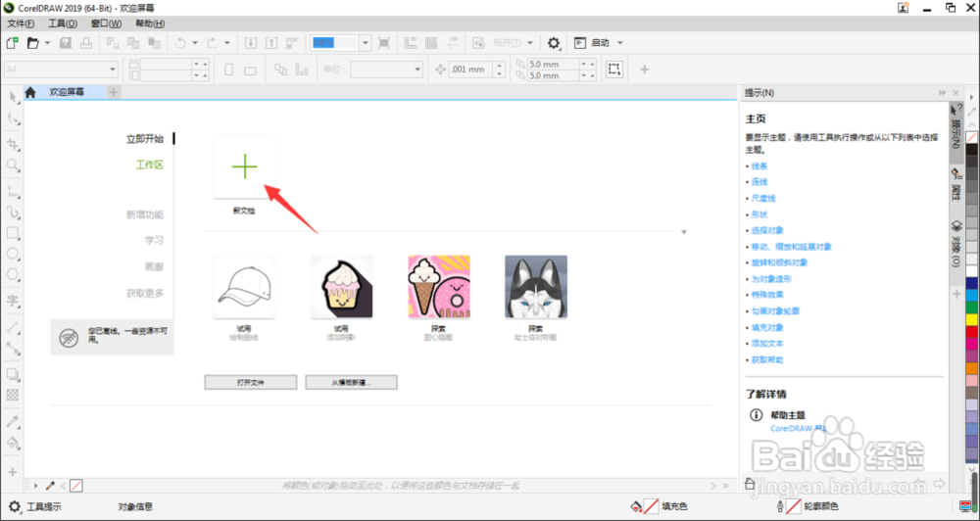Viewport: 980px width, 521px height.
Task: Click the Print toolbar icon
Action: (x=86, y=43)
